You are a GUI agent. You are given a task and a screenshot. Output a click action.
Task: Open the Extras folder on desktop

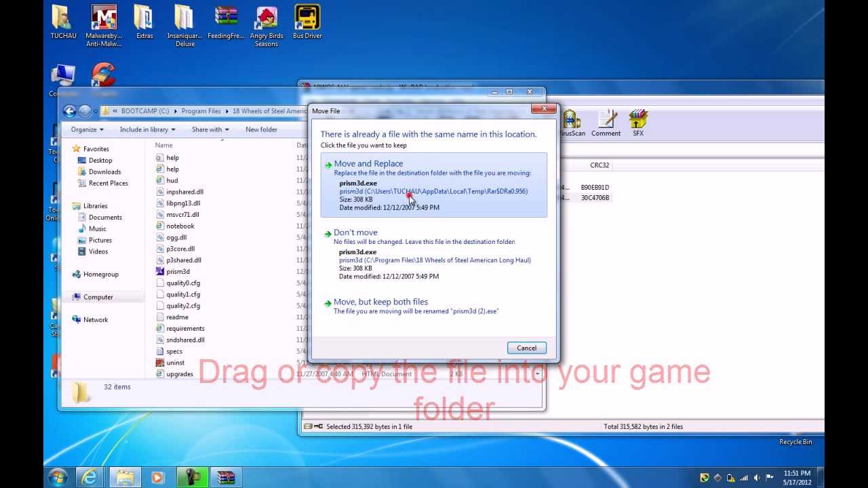click(x=144, y=22)
